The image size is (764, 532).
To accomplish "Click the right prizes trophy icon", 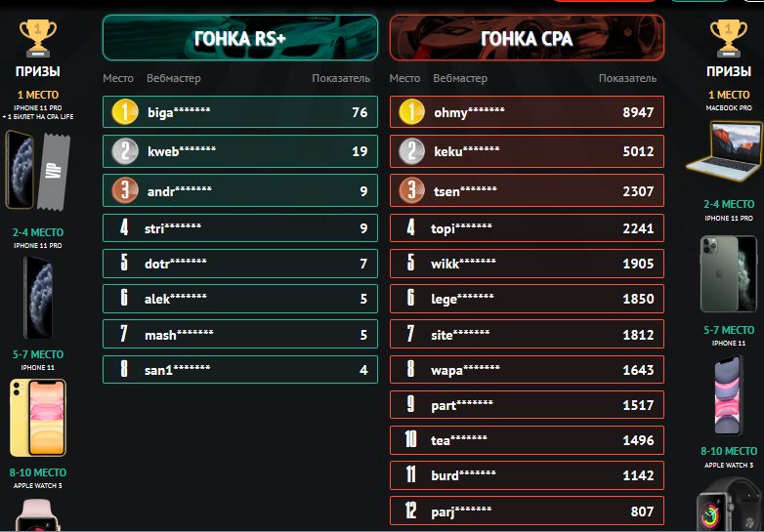I will (729, 38).
